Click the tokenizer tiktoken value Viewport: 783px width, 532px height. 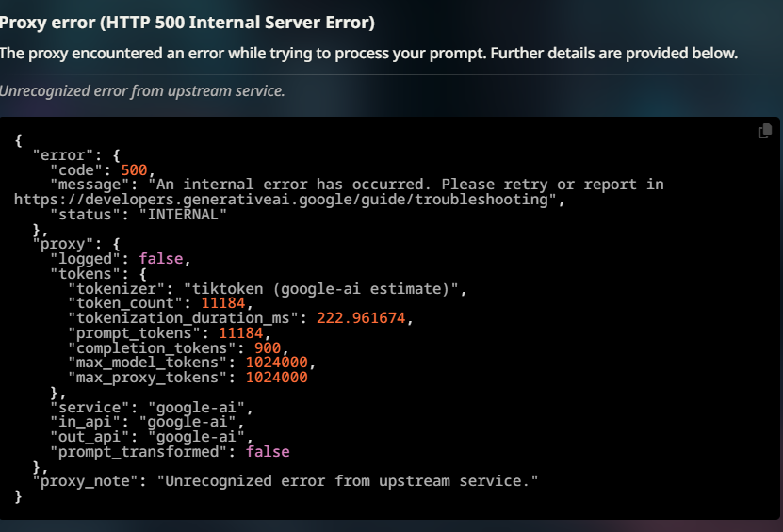pos(320,288)
